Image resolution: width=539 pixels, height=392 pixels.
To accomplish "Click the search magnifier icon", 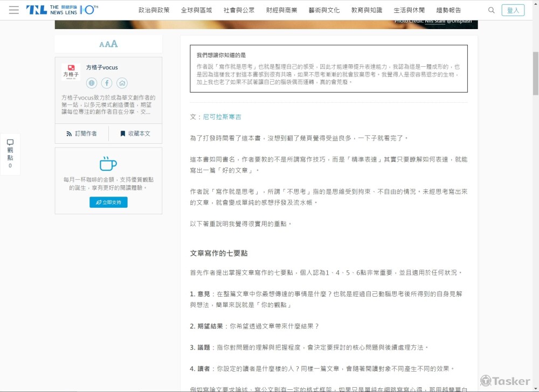I will click(491, 10).
